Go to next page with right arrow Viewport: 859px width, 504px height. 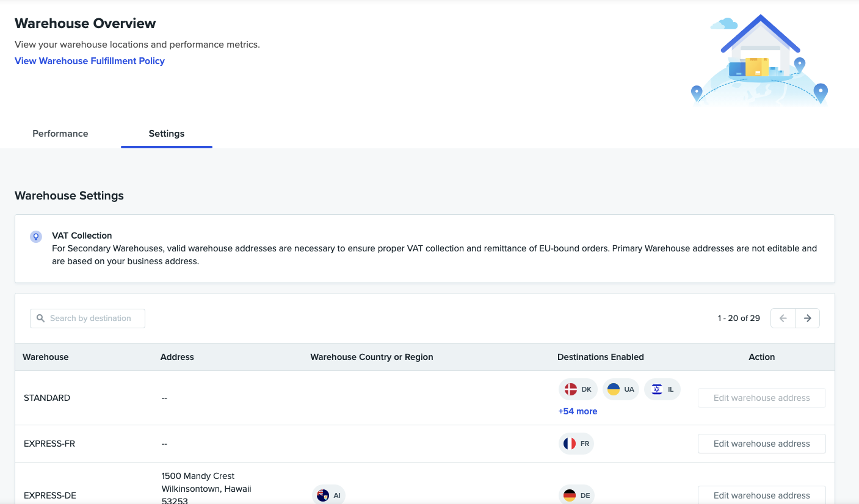tap(807, 319)
